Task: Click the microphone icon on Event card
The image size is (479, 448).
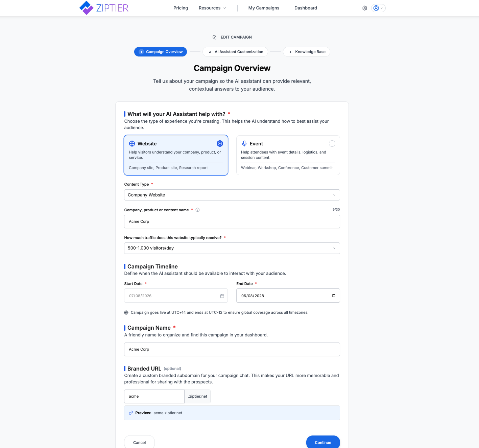Action: (244, 144)
